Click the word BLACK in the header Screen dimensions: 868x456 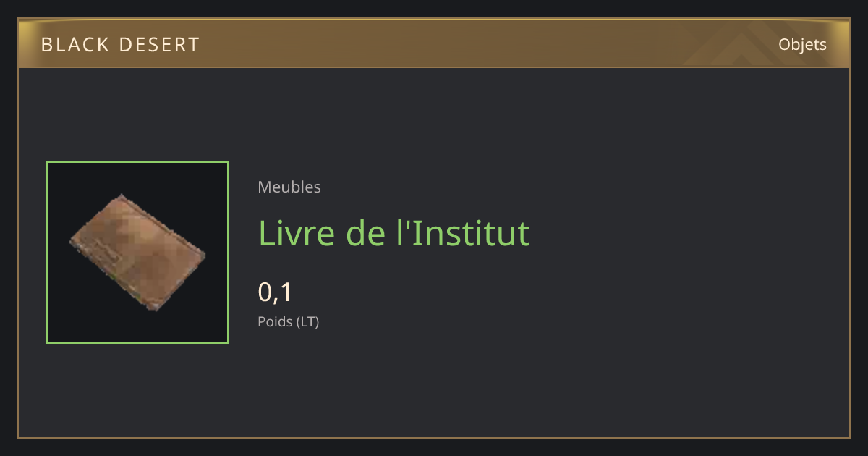72,45
